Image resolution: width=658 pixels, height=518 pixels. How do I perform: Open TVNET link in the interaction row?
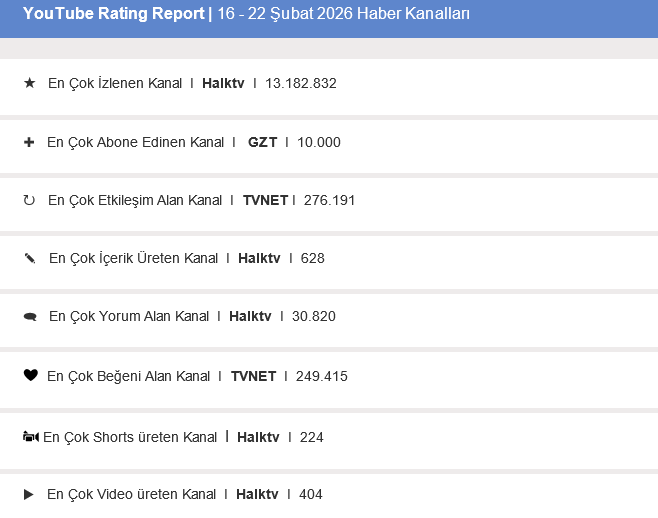tap(265, 200)
